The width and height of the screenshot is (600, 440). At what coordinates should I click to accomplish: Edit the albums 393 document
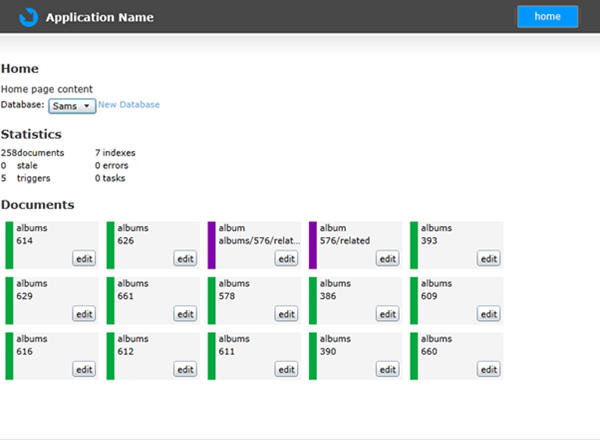(489, 259)
